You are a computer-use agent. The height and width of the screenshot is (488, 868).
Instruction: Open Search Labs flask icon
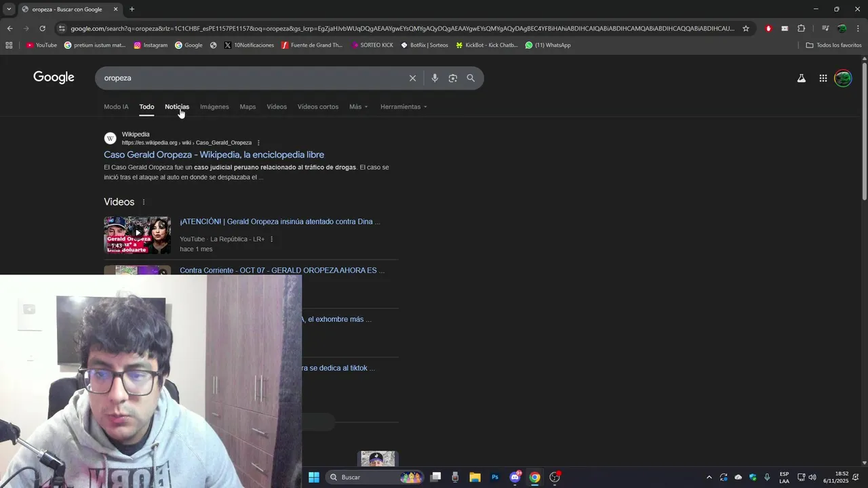(802, 78)
